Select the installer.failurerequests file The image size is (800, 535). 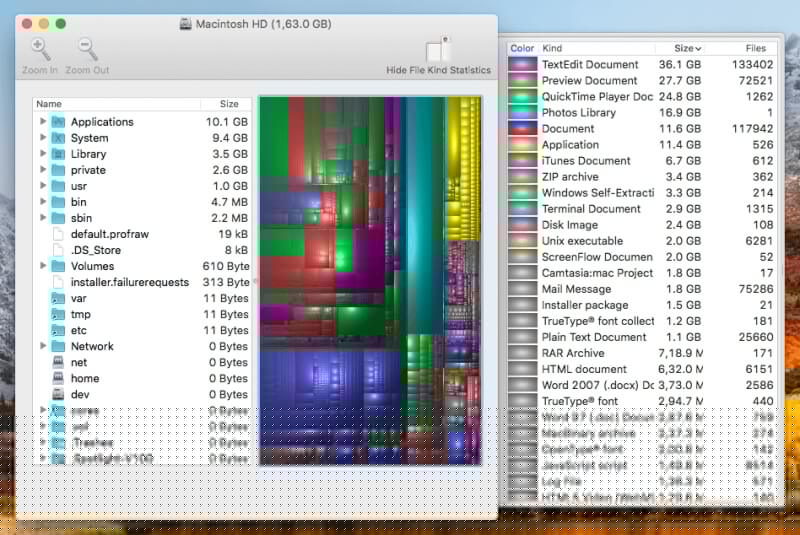coord(129,282)
